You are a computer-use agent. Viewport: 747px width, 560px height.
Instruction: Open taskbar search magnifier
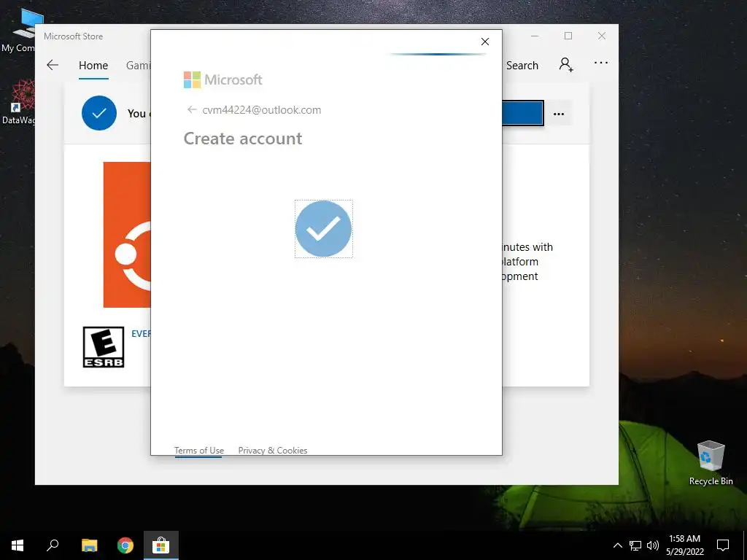[53, 545]
